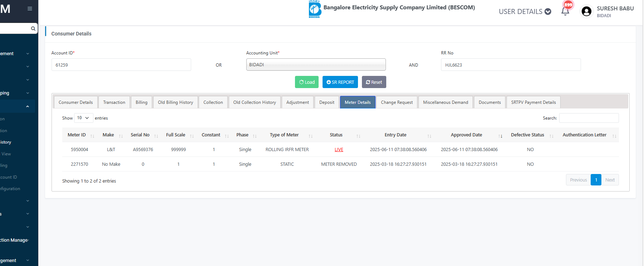Click the Account ID input field
The image size is (644, 266).
(121, 65)
